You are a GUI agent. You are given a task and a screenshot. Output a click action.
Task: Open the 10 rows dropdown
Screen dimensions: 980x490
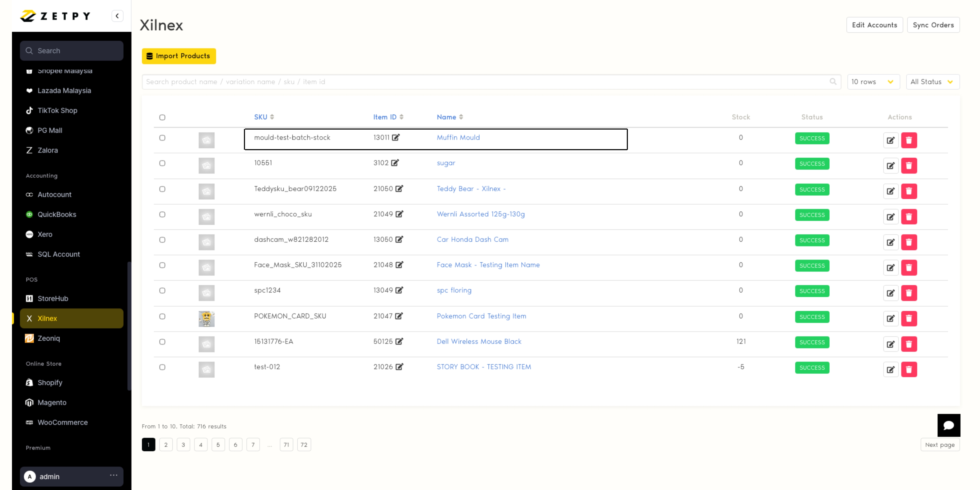[873, 82]
